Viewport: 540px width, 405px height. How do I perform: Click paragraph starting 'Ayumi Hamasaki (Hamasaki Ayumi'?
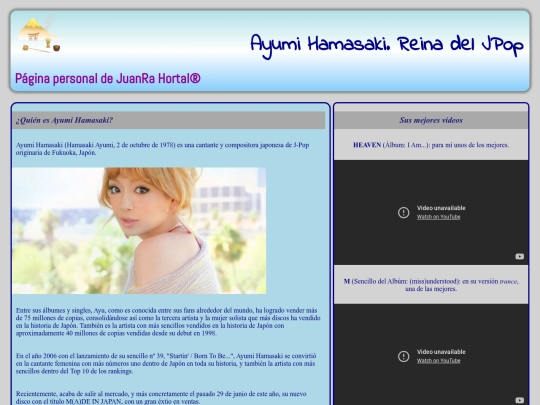pyautogui.click(x=162, y=149)
